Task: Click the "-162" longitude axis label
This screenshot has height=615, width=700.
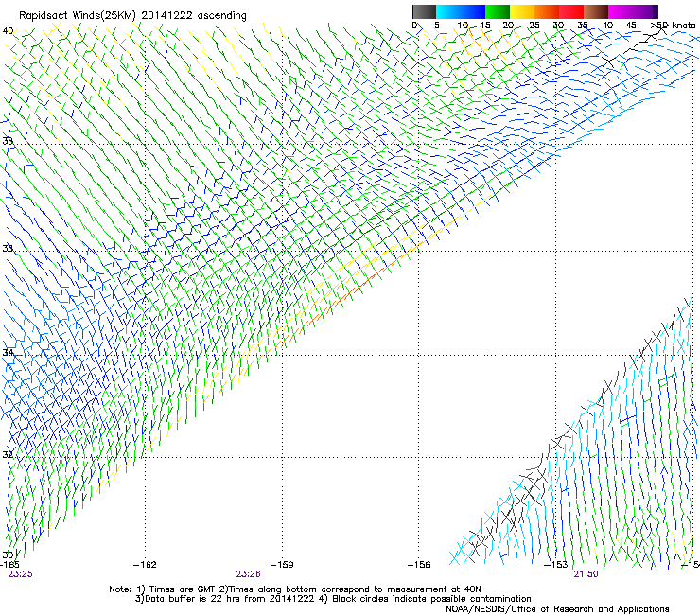Action: (x=145, y=565)
